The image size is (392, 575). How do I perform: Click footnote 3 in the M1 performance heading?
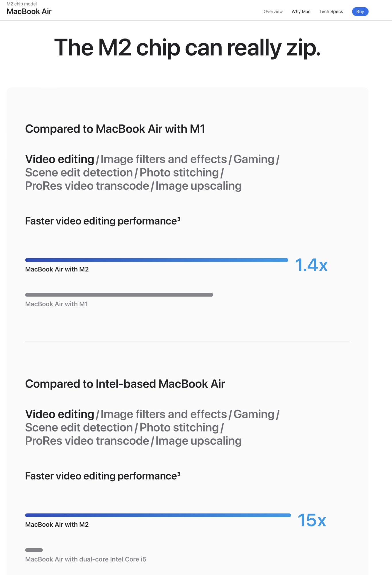179,219
